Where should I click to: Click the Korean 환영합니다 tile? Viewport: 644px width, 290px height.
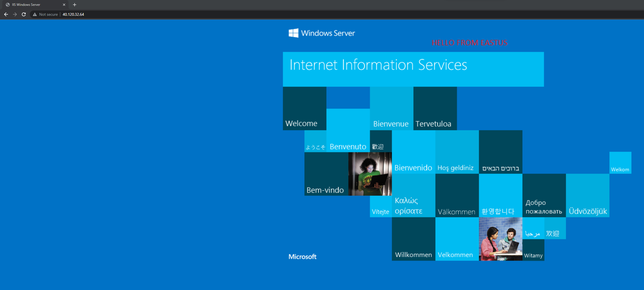coord(501,196)
